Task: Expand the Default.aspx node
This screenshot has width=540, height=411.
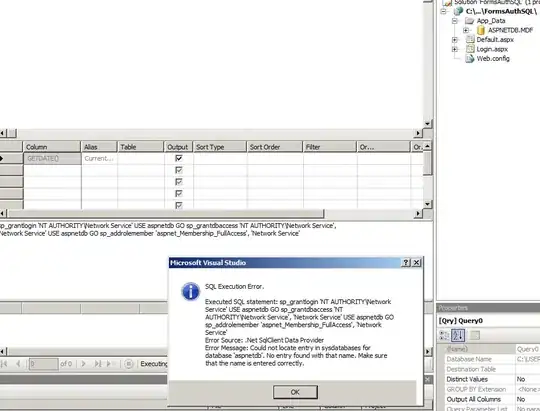Action: coord(455,40)
